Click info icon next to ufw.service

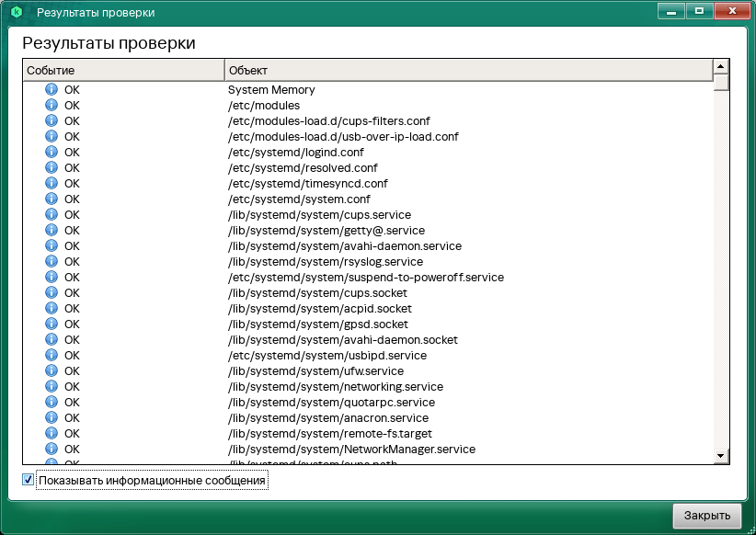(x=52, y=371)
